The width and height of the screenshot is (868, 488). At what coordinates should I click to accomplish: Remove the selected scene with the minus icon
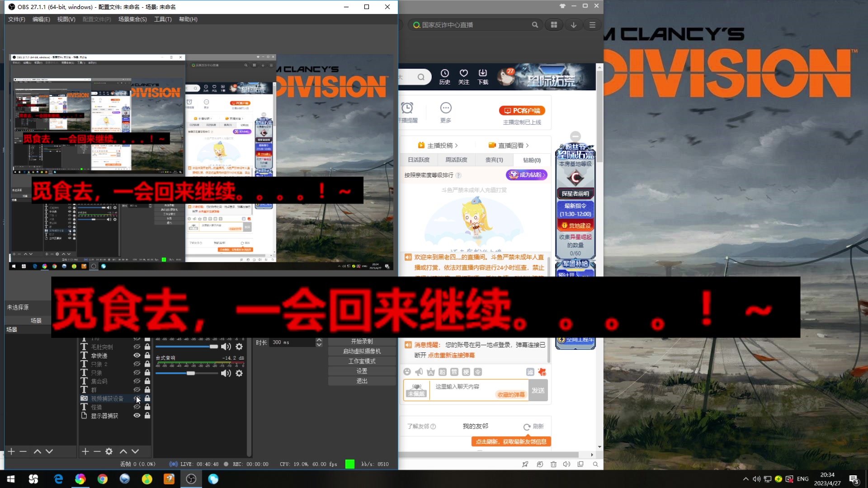point(23,451)
